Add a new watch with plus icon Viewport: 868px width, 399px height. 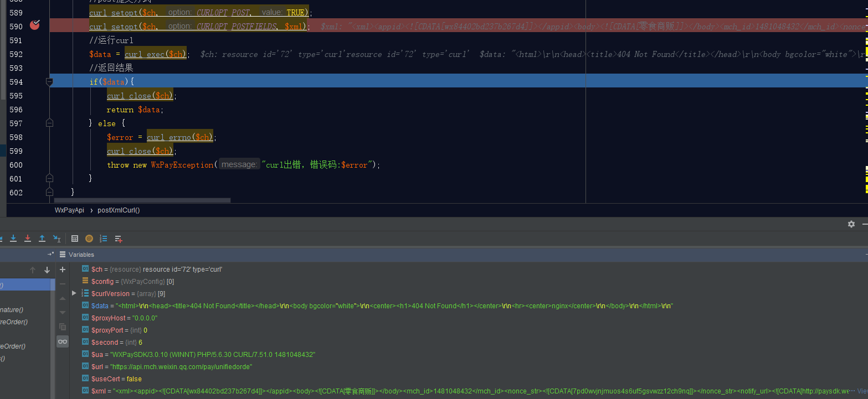tap(63, 270)
